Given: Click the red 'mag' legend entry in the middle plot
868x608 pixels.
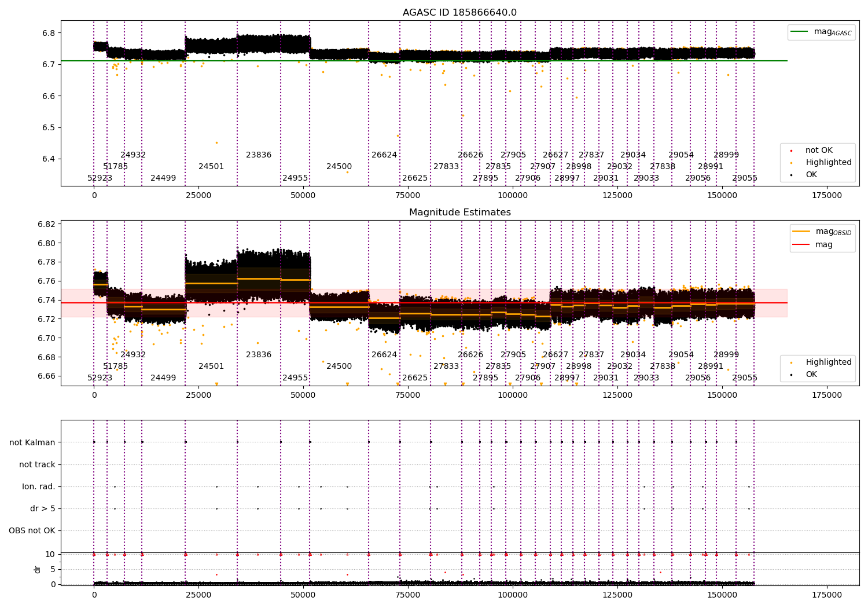Looking at the screenshot, I should click(813, 245).
